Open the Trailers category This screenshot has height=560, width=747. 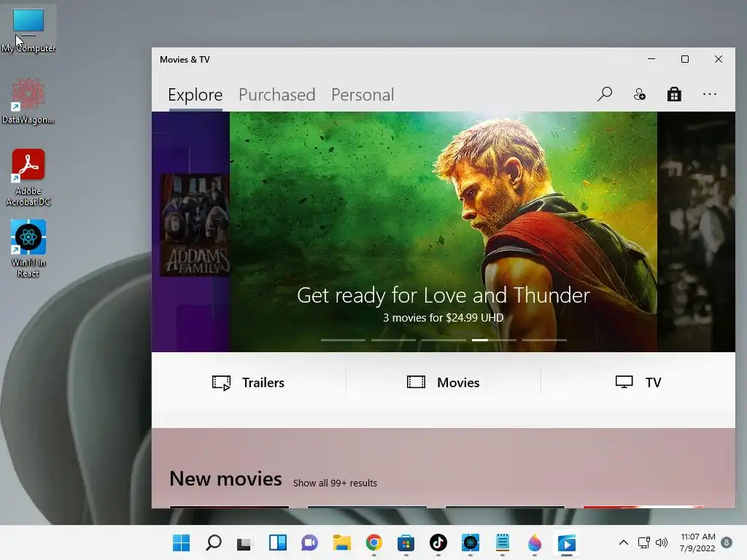(x=248, y=382)
